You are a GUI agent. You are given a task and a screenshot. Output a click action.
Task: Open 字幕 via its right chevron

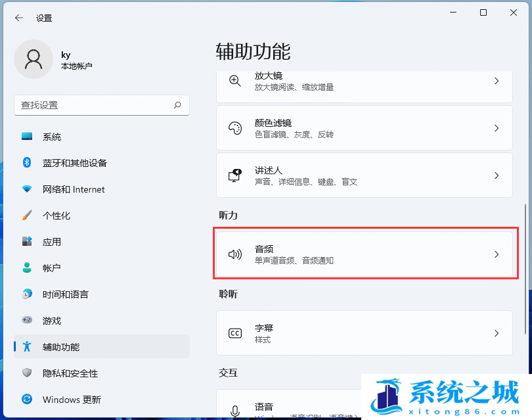point(497,333)
